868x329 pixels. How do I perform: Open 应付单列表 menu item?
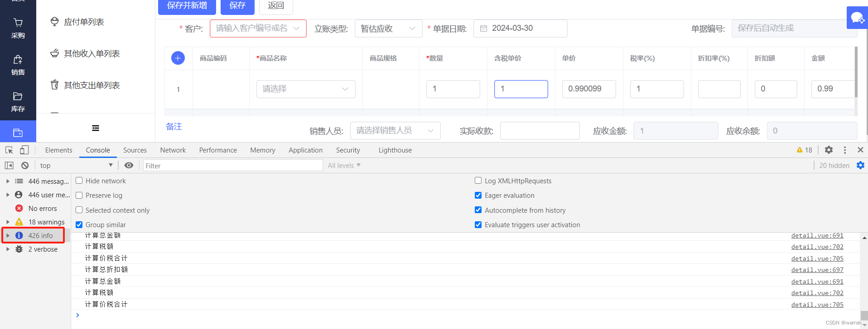(84, 22)
